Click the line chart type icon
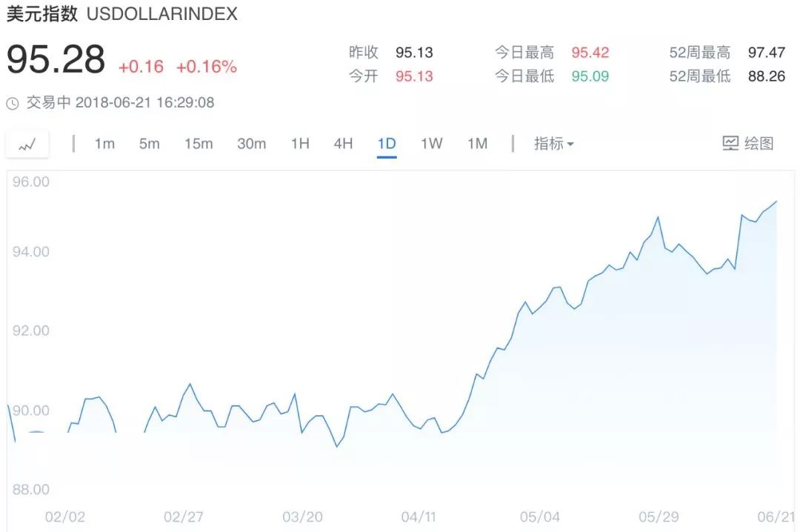Image resolution: width=800 pixels, height=532 pixels. click(x=27, y=144)
